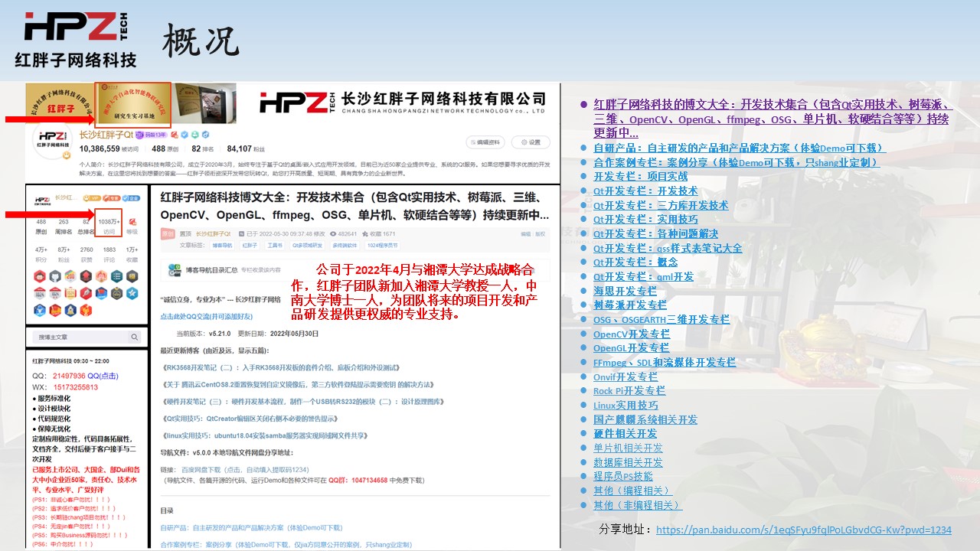Select the Qt多领域研发 article tag
Image resolution: width=980 pixels, height=551 pixels.
(308, 246)
